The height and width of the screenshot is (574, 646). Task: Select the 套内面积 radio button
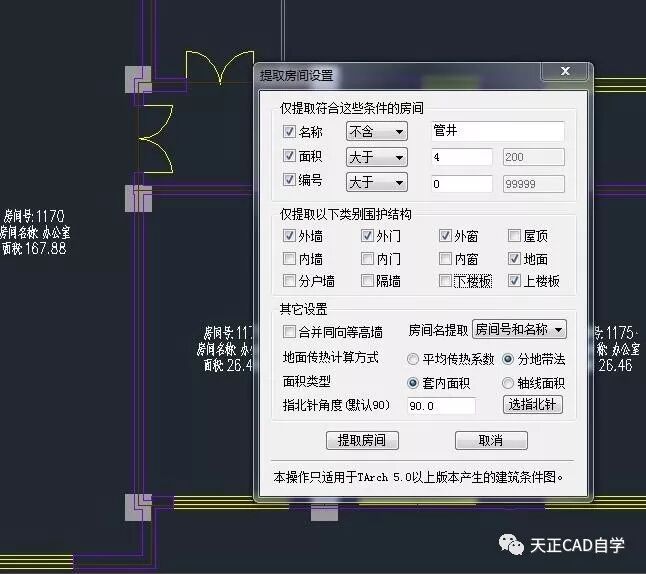[413, 383]
